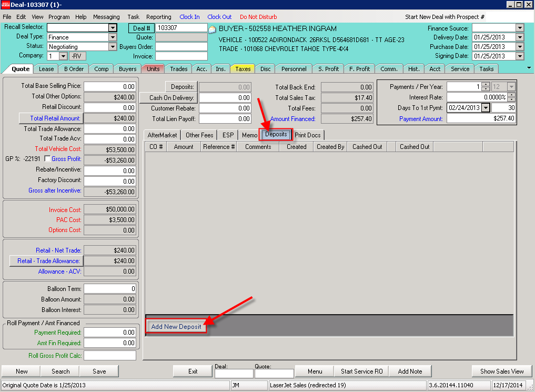Click the Retail - Net Trade link
Image resolution: width=535 pixels, height=392 pixels.
coord(58,250)
